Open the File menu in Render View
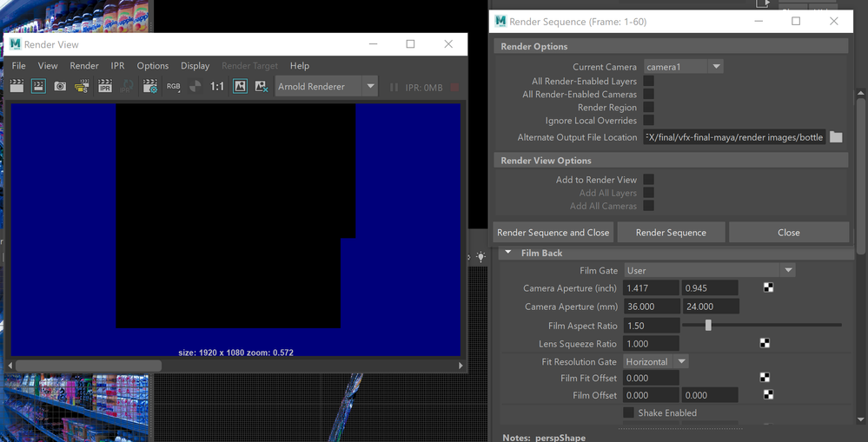Screen dimensions: 868x442 click(19, 66)
